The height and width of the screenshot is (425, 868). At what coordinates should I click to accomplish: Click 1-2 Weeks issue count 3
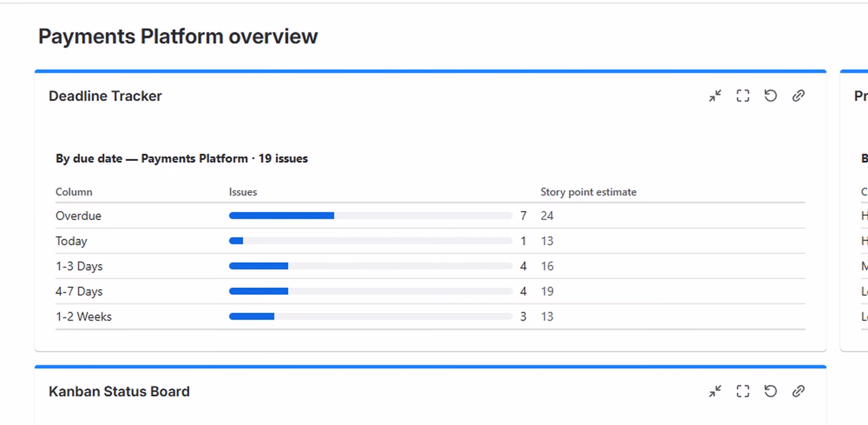[524, 316]
